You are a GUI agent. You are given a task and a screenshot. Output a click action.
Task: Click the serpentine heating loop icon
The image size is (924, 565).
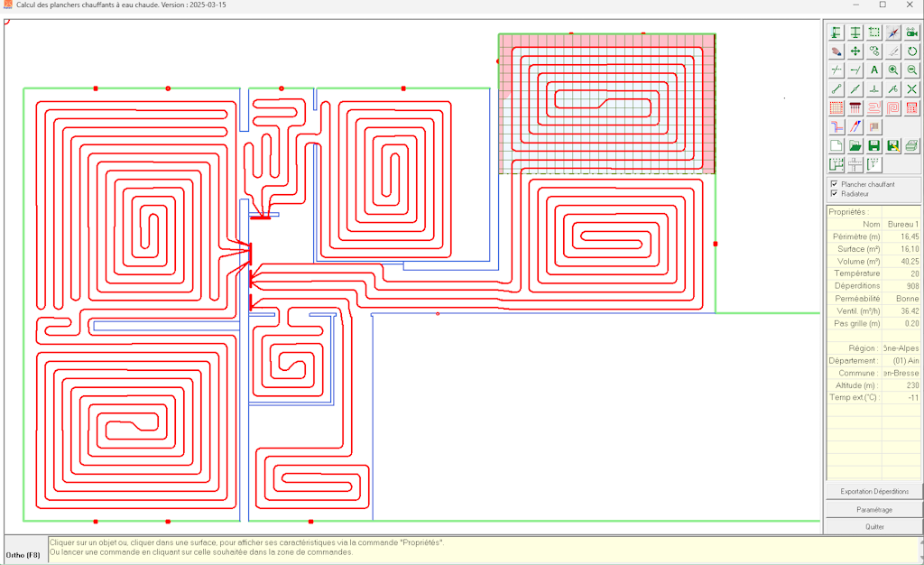pos(874,108)
